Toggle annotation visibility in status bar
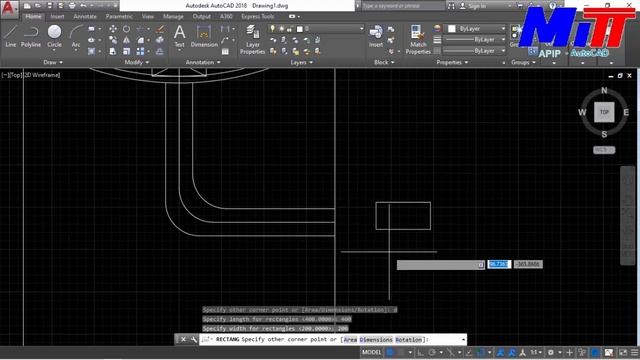 click(x=500, y=352)
